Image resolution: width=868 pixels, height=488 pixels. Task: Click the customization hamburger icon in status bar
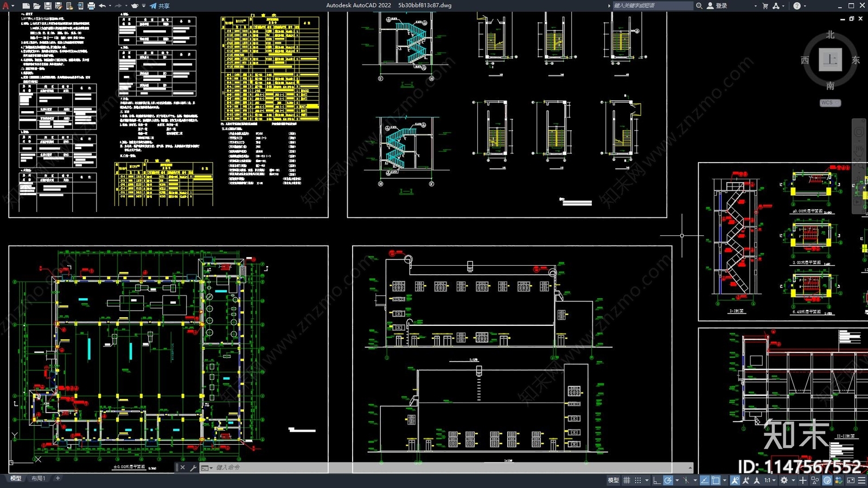pos(861,480)
